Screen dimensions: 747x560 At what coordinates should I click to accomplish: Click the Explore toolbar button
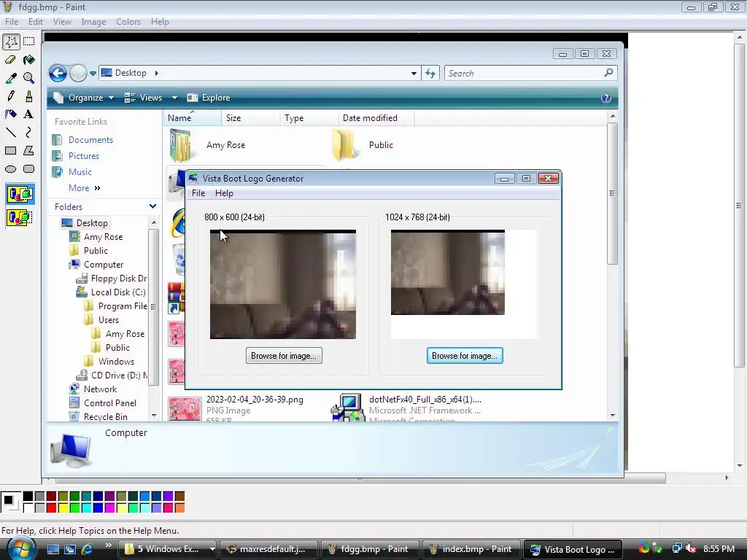(209, 98)
